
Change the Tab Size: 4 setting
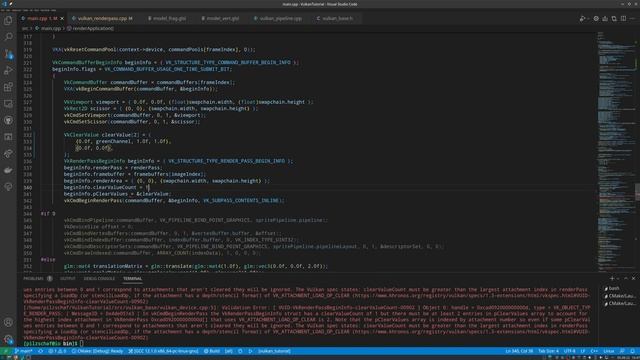[x=549, y=351]
